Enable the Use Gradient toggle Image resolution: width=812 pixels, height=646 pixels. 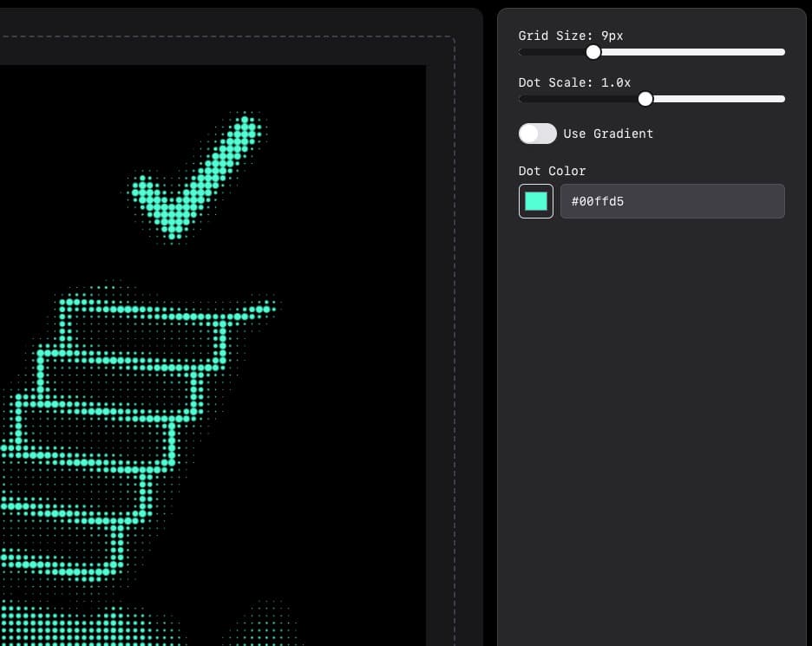coord(538,134)
